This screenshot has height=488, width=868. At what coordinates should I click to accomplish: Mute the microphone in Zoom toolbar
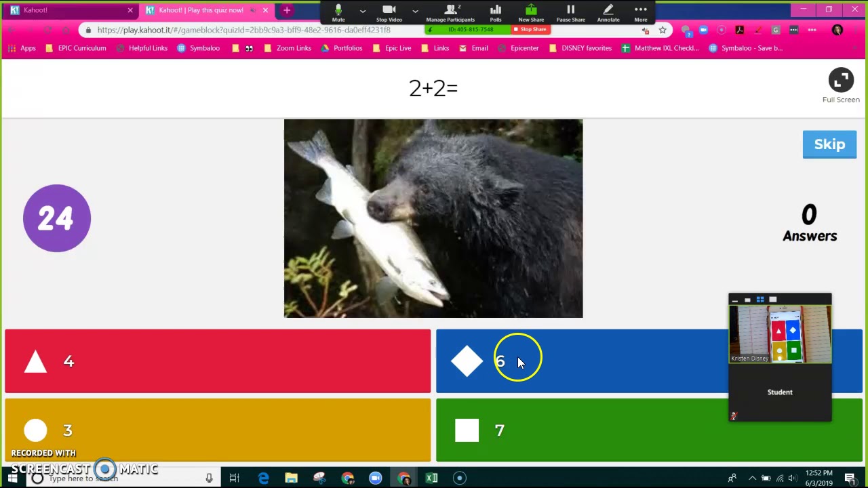pos(338,12)
